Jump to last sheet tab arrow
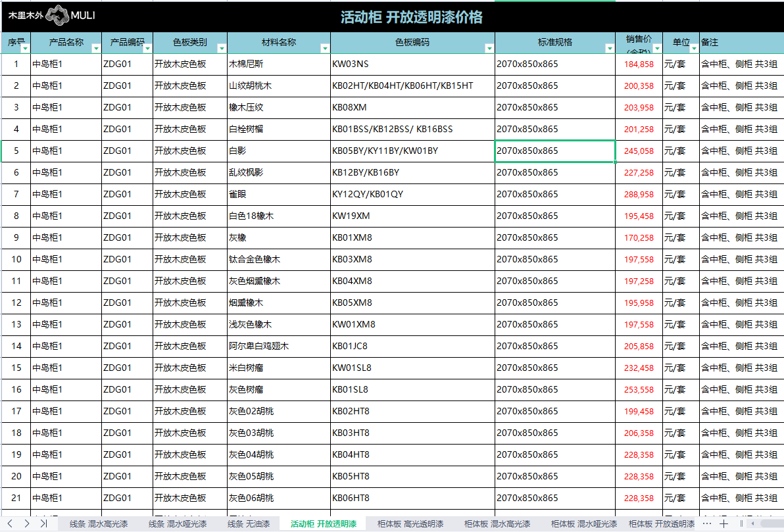The height and width of the screenshot is (532, 784). (43, 523)
